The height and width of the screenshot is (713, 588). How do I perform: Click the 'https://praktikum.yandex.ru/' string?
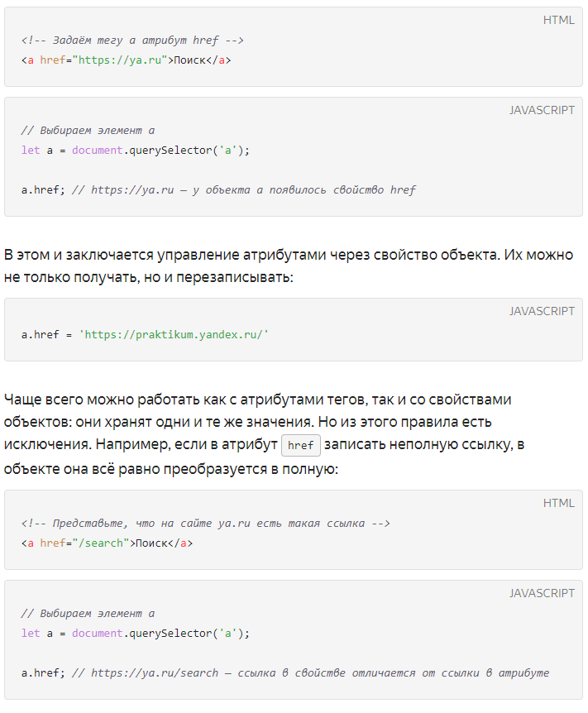point(174,335)
